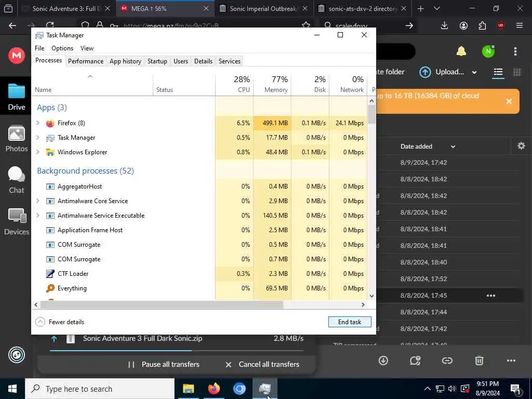Switch to the Startup tab

tap(157, 61)
